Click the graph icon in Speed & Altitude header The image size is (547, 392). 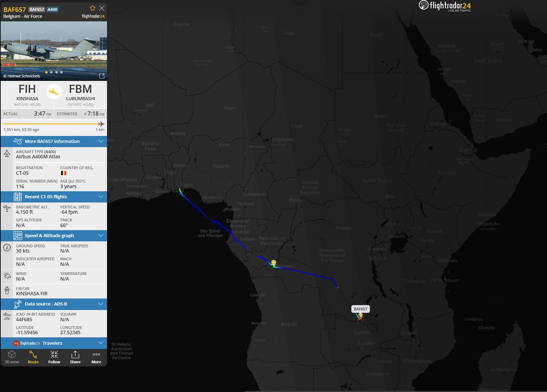pyautogui.click(x=18, y=235)
